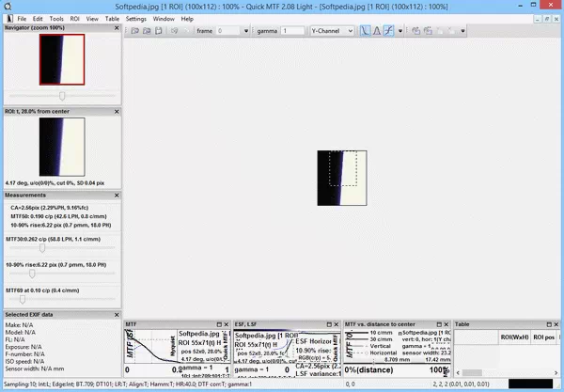This screenshot has width=564, height=392.
Task: Open the Tools menu
Action: (x=56, y=19)
